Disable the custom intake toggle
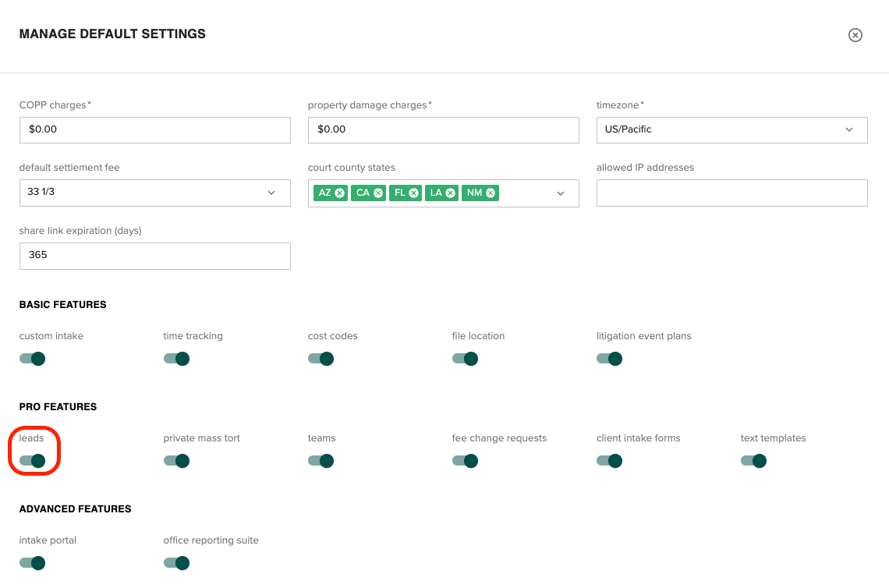The height and width of the screenshot is (588, 889). point(32,359)
